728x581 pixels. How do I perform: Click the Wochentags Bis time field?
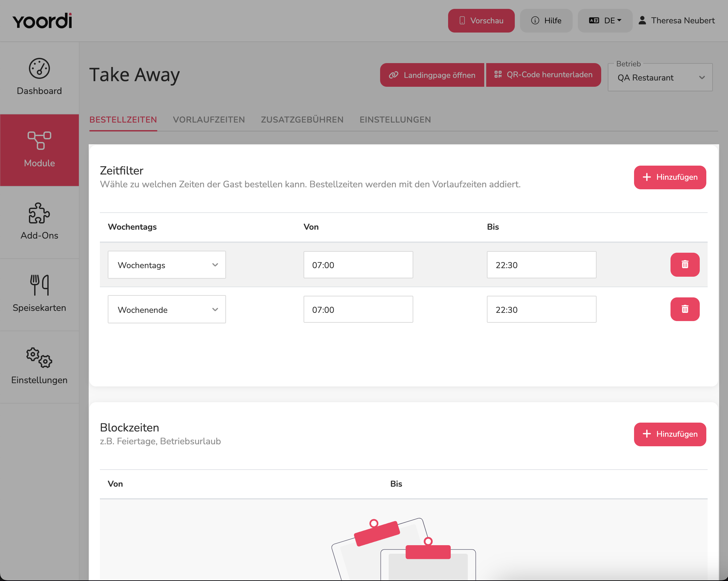coord(542,265)
